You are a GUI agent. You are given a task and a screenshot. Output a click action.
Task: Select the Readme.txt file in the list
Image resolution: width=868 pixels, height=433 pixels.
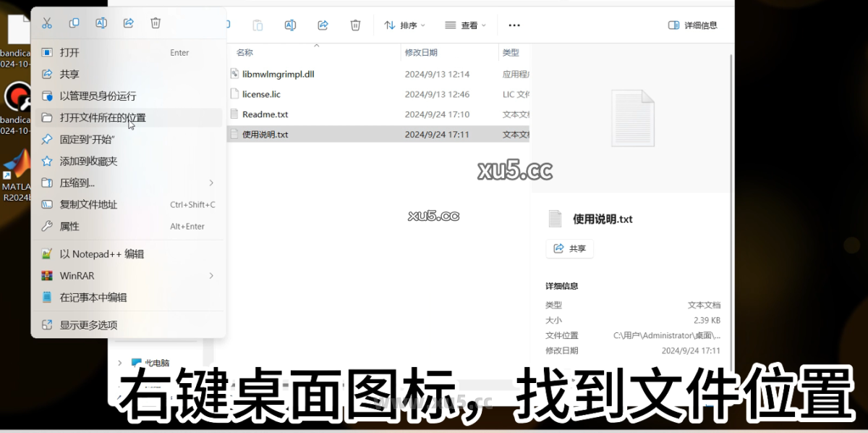tap(265, 114)
